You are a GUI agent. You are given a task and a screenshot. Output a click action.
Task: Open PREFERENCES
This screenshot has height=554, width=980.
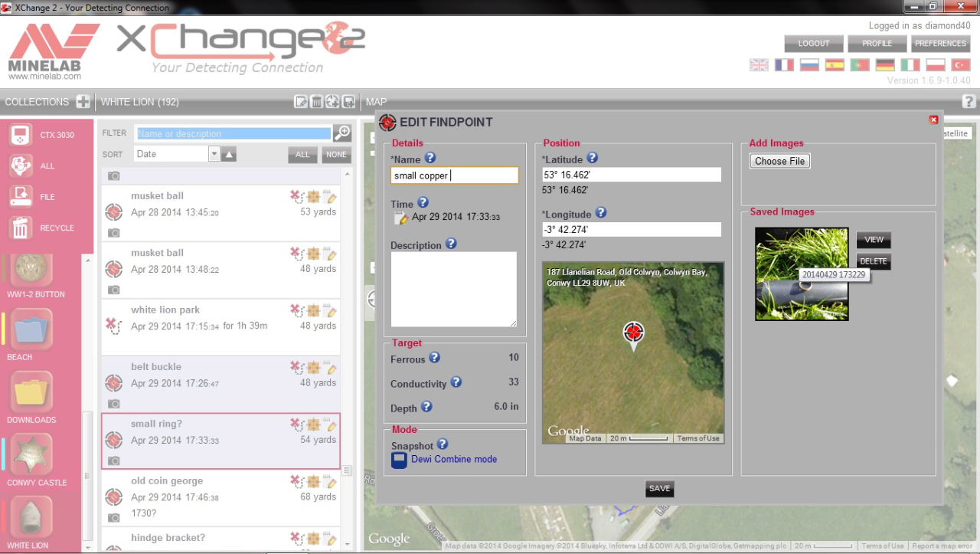(941, 44)
